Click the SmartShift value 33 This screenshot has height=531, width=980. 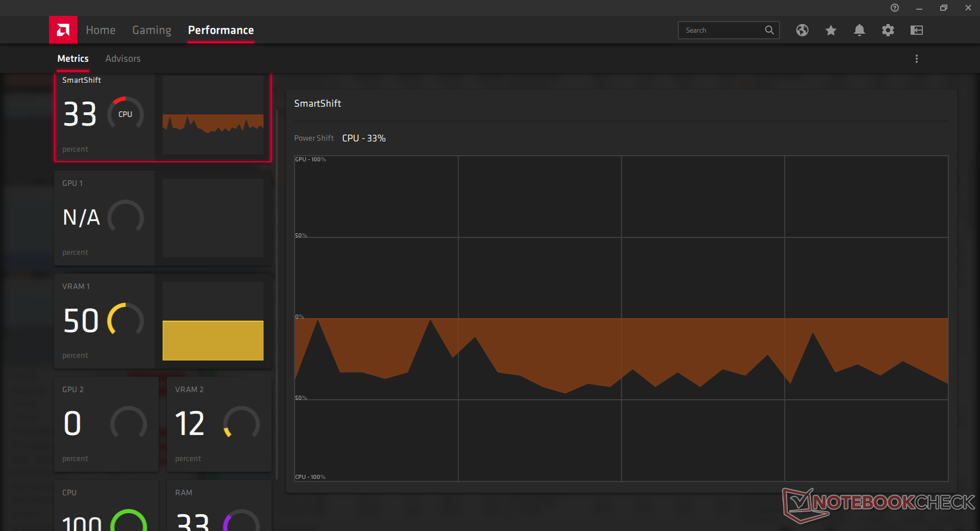click(x=80, y=114)
